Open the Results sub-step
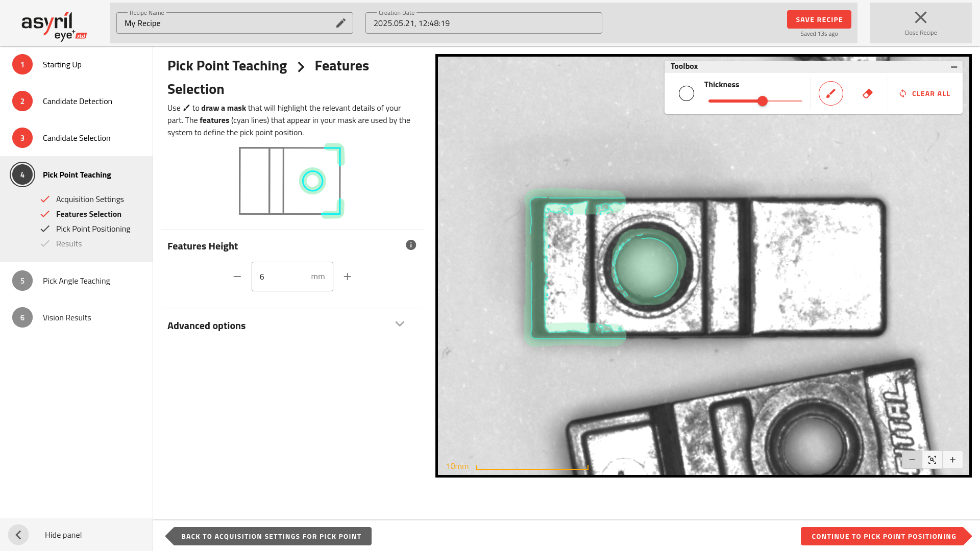980x551 pixels. [69, 243]
